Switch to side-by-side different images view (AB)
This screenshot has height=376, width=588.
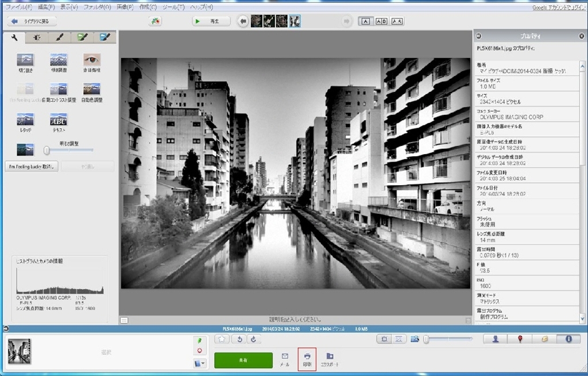381,21
